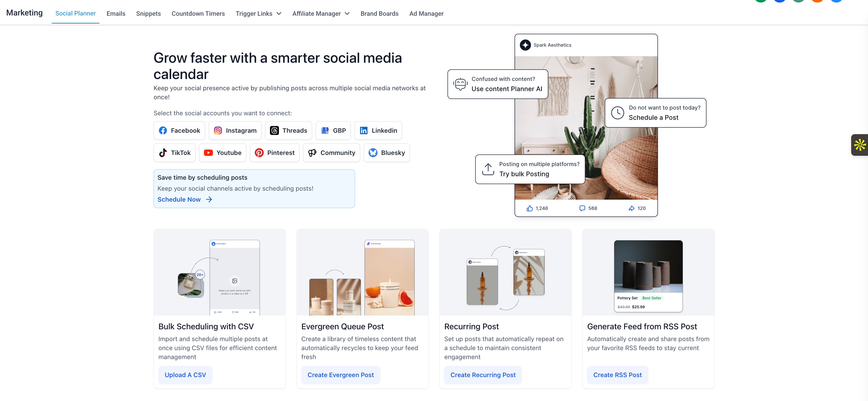
Task: Open the Ad Manager tab
Action: [x=426, y=13]
